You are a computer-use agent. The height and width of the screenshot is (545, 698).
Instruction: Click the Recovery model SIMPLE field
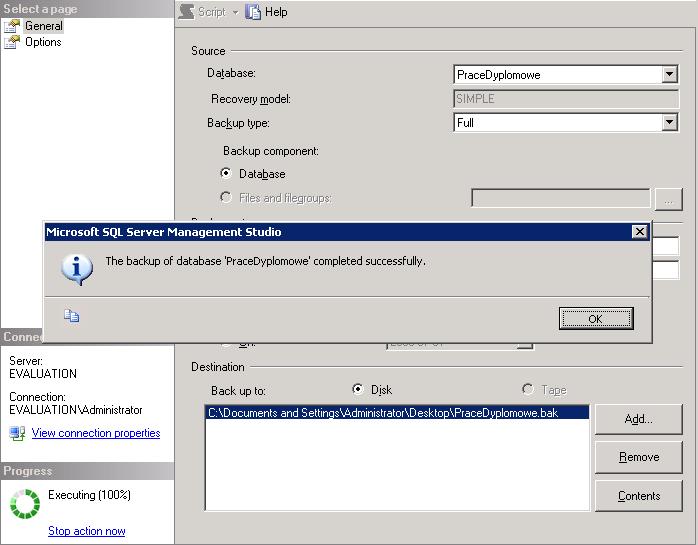pyautogui.click(x=566, y=98)
